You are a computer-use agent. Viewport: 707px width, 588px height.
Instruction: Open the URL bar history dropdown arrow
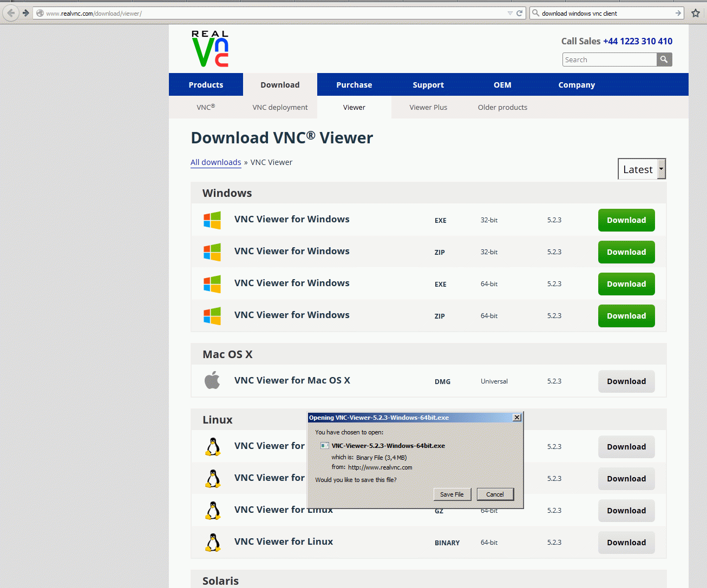(x=510, y=13)
